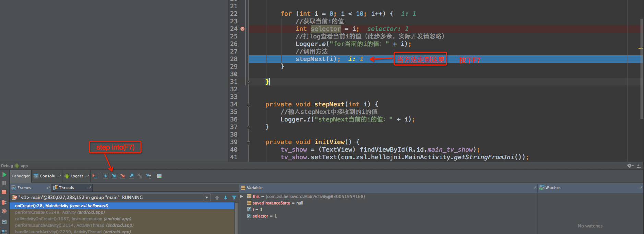The width and height of the screenshot is (644, 234).
Task: Select the performLaunchActivity():2154 frame
Action: pos(122,225)
